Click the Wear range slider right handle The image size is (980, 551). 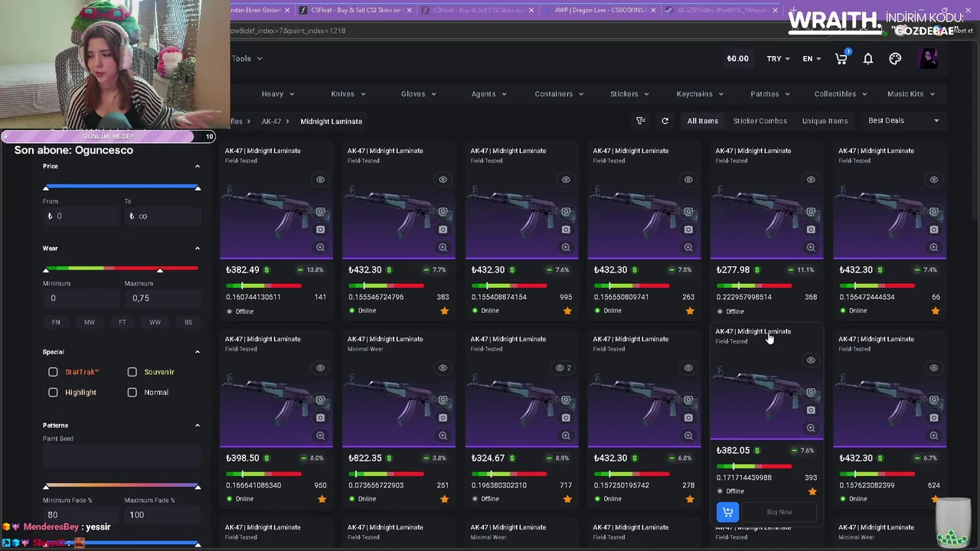[160, 269]
